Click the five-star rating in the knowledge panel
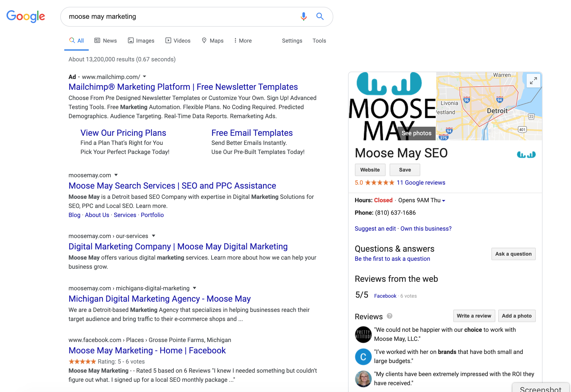This screenshot has height=392, width=571. [380, 183]
